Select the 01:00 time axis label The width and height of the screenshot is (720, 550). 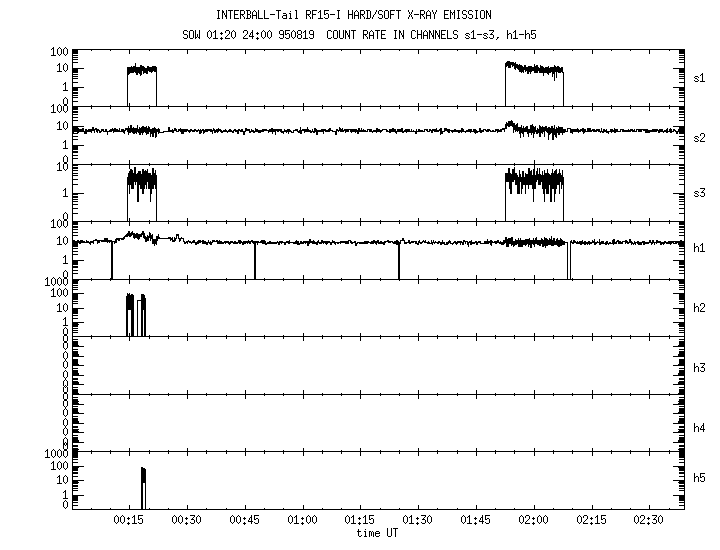pos(302,521)
